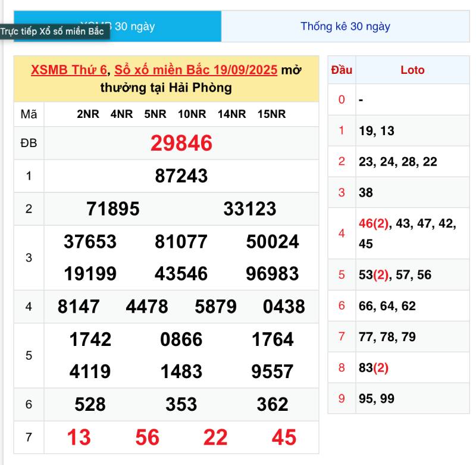476x465 pixels.
Task: Select seventh prize number 22
Action: (x=215, y=438)
